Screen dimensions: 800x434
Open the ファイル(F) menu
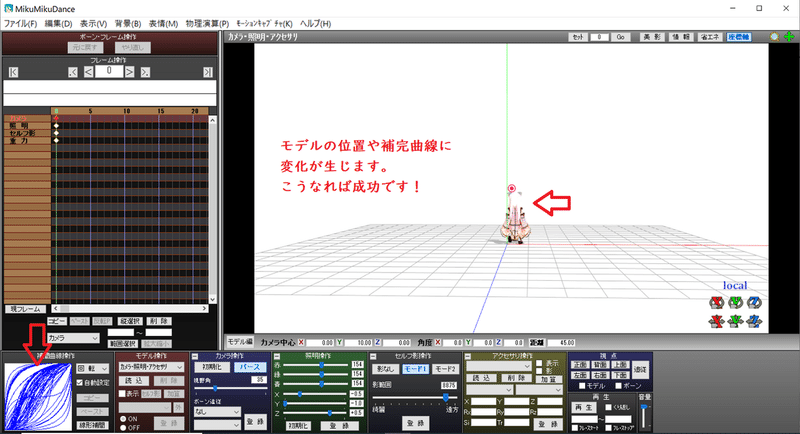20,23
